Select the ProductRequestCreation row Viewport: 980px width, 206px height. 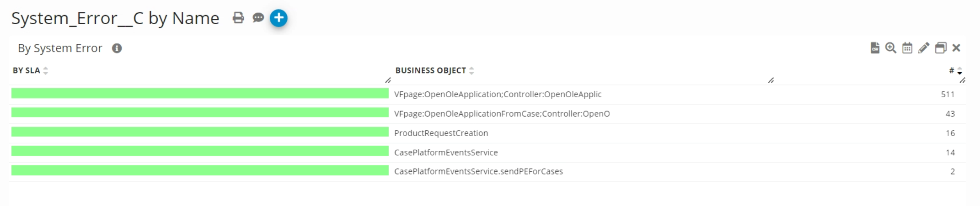point(441,133)
